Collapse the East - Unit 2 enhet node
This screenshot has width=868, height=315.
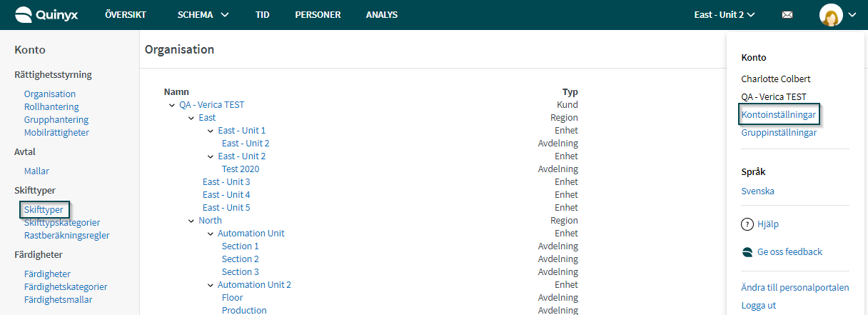211,156
